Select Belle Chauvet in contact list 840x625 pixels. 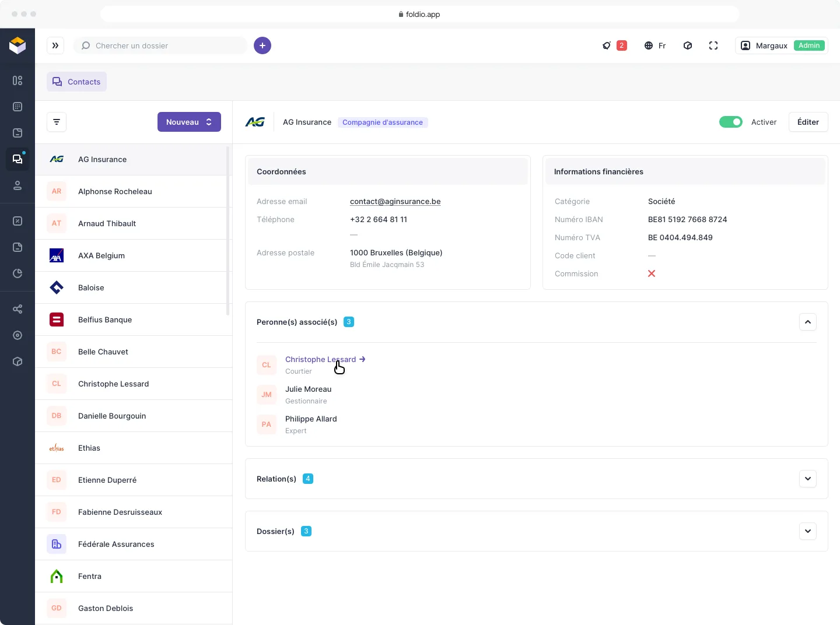pyautogui.click(x=134, y=352)
